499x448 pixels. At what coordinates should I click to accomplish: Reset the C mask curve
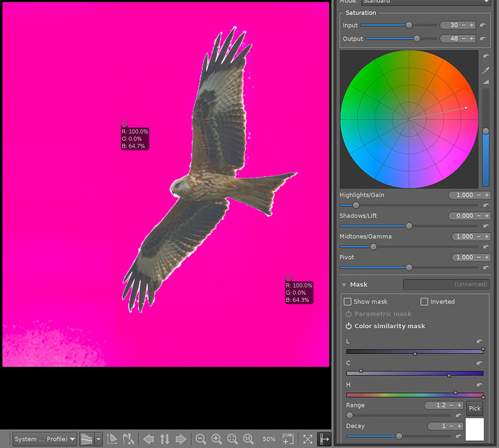(479, 363)
